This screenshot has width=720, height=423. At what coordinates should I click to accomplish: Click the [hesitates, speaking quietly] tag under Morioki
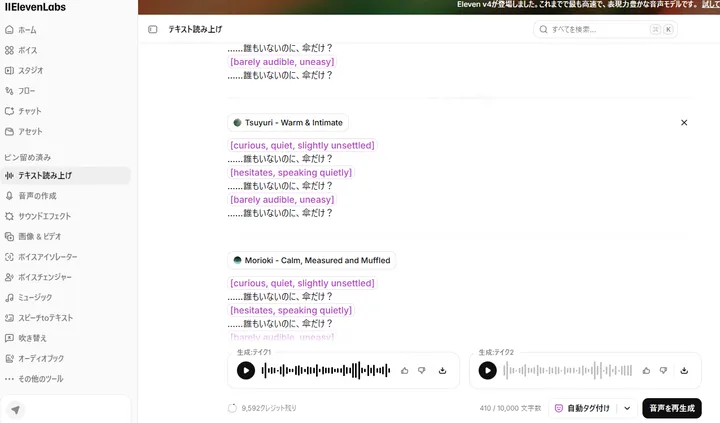[291, 310]
